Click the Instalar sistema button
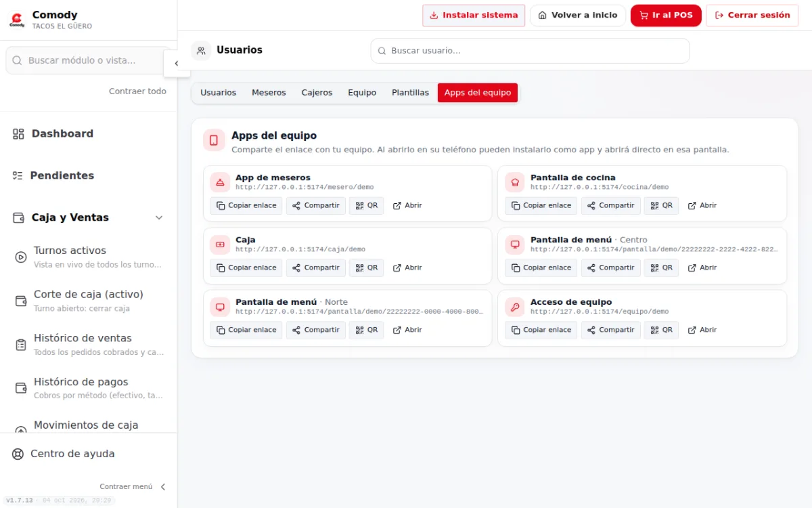The image size is (812, 508). (x=474, y=16)
